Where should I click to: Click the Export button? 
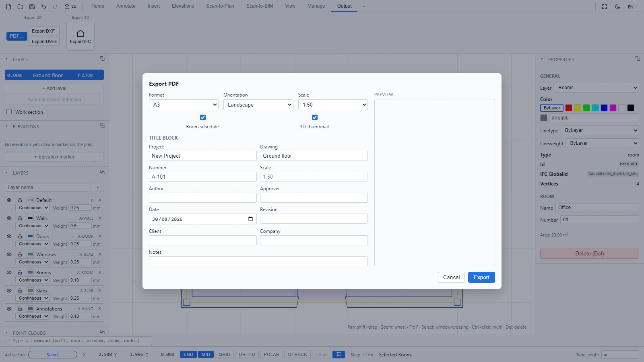coord(481,277)
